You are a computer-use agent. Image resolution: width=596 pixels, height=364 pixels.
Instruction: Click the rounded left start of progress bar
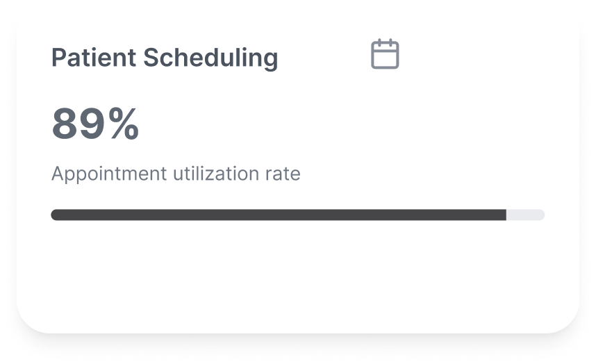[x=55, y=215]
